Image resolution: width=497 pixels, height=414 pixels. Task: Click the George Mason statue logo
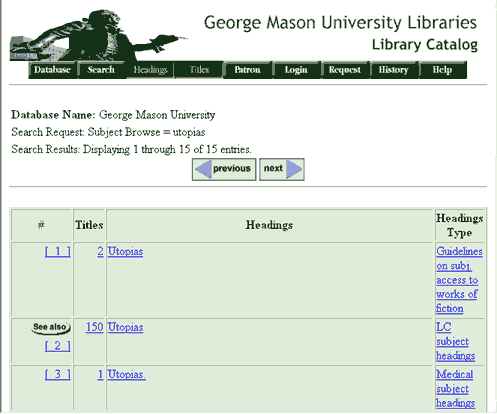tap(98, 36)
